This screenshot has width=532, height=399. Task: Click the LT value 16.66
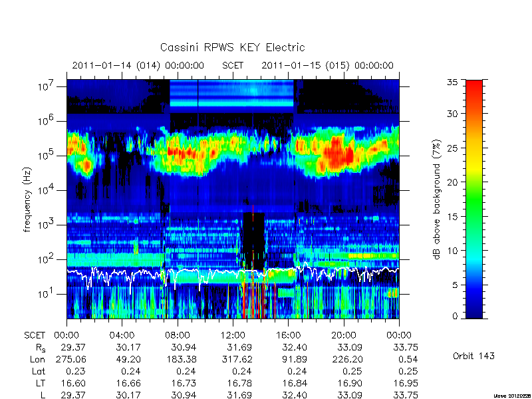pos(128,383)
